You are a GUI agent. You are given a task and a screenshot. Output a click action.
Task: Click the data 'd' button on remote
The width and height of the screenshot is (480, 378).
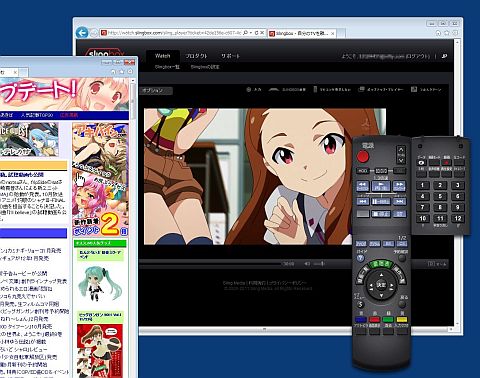(422, 163)
